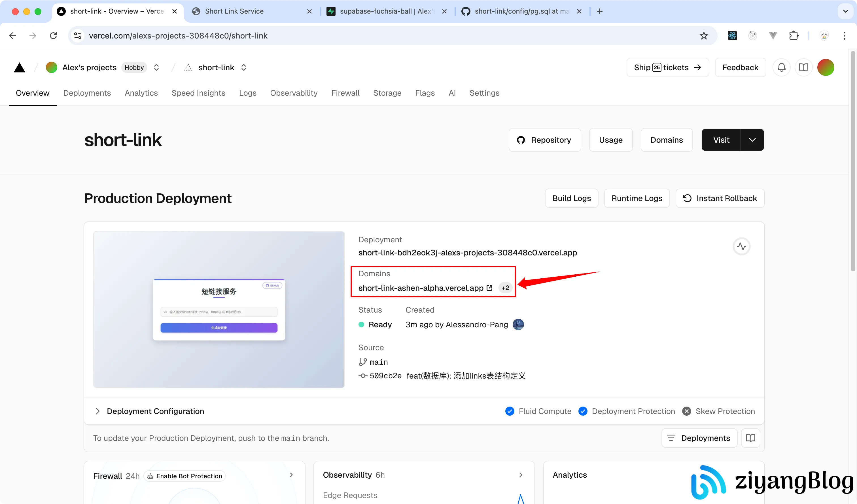The image size is (857, 504).
Task: Click the Alex's projects team avatar
Action: point(51,67)
